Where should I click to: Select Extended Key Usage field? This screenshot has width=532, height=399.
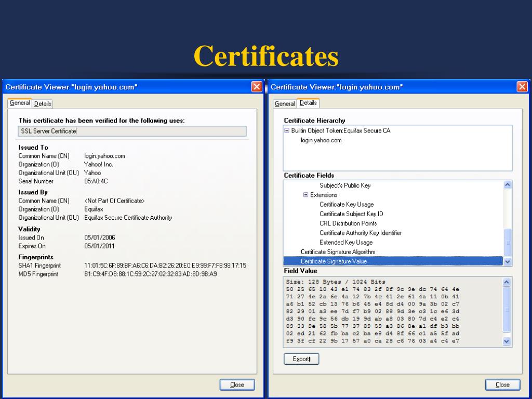[346, 242]
